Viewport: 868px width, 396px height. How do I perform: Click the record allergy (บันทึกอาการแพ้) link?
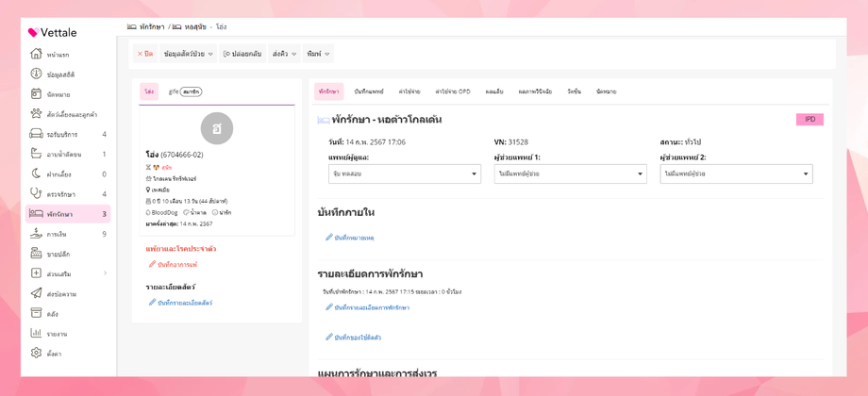click(x=173, y=265)
